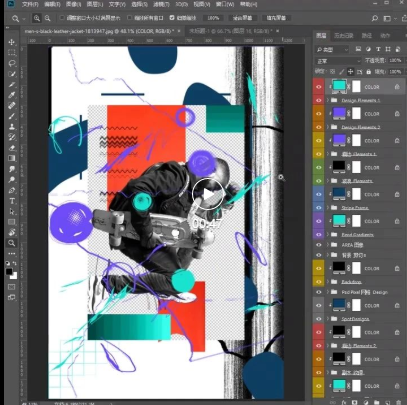The width and height of the screenshot is (407, 405).
Task: Click the add layer style fx icon
Action: pyautogui.click(x=344, y=402)
